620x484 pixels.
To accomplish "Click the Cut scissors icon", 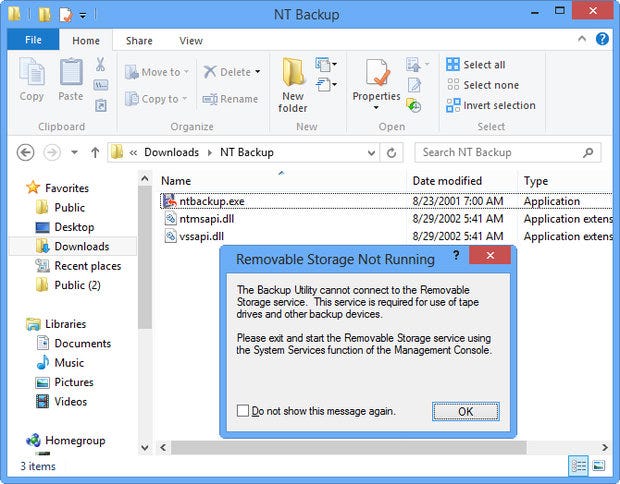I will [100, 64].
